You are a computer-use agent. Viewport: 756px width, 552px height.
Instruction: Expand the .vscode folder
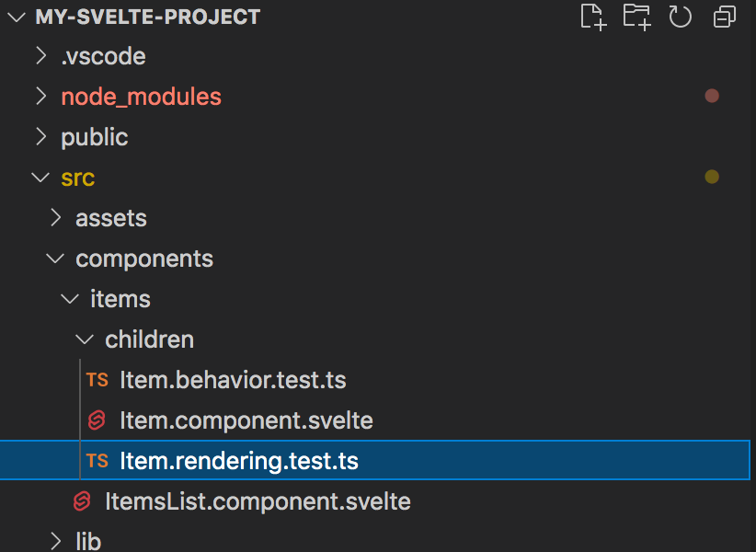tap(41, 56)
